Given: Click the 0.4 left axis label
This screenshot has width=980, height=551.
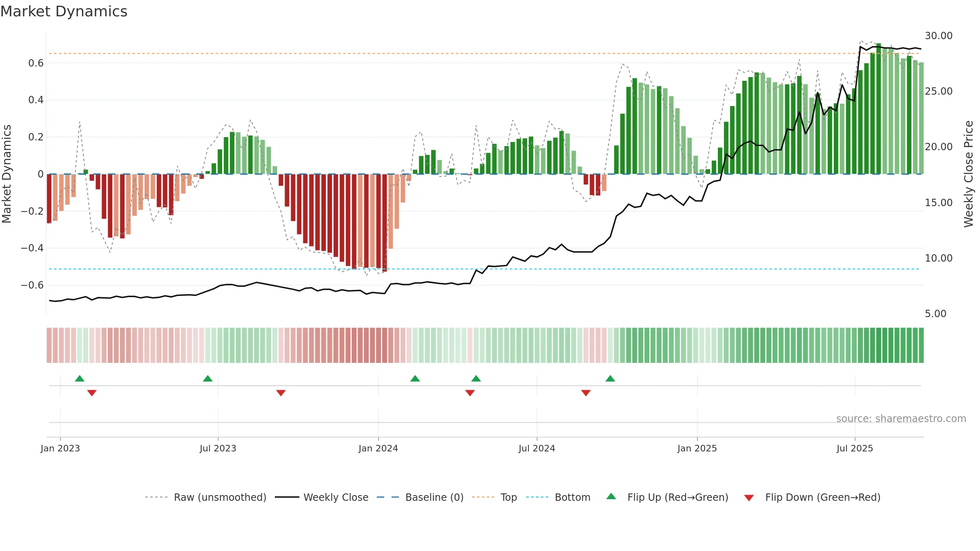Looking at the screenshot, I should [36, 100].
